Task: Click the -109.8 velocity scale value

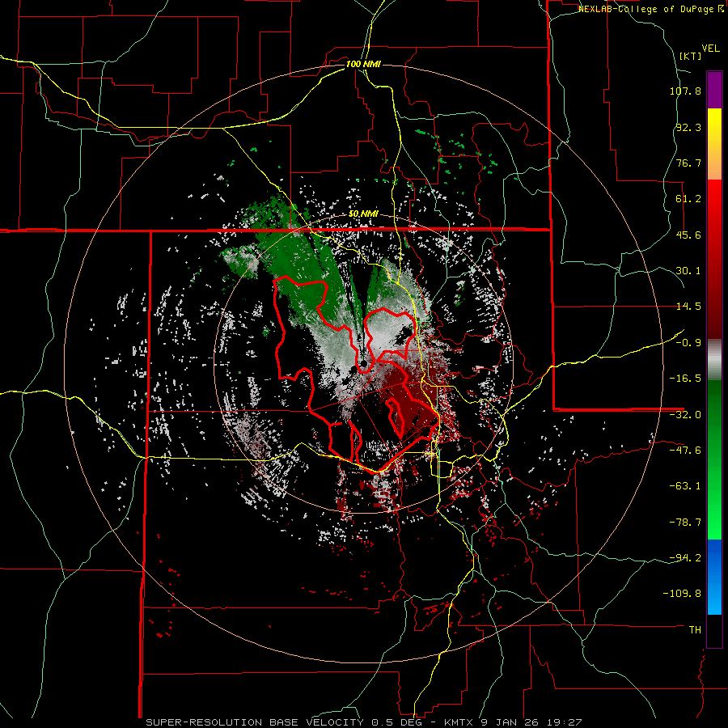Action: coord(683,594)
